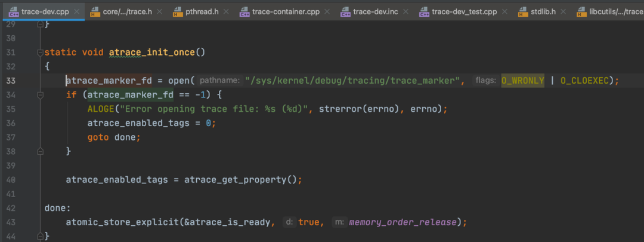Image resolution: width=644 pixels, height=242 pixels.
Task: Click the fold marker at line 44
Action: [x=40, y=237]
